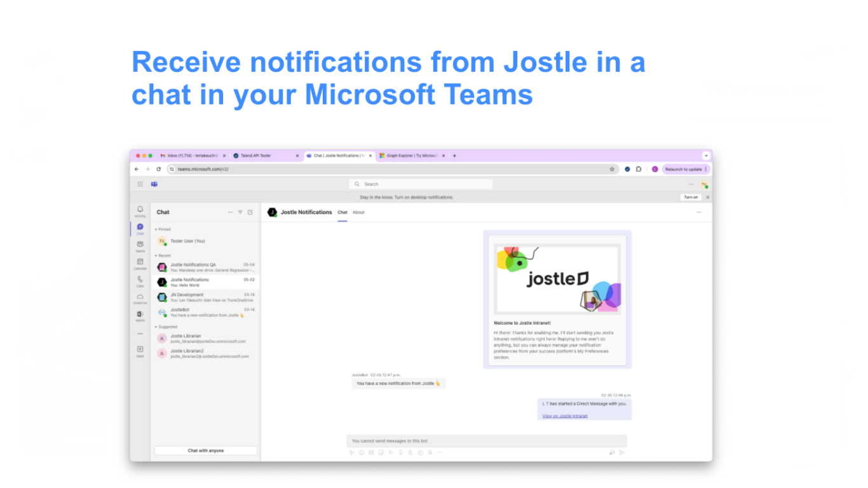Open the Jostle Notifications QA chat
This screenshot has width=868, height=488.
[206, 268]
